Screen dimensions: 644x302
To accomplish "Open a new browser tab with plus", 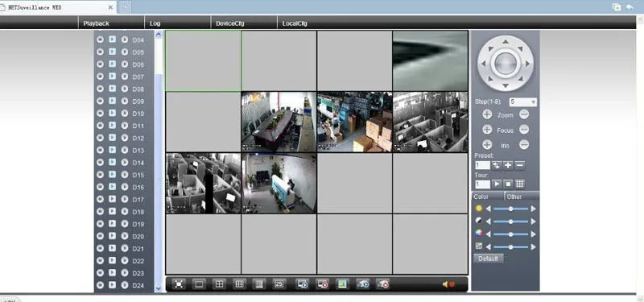I will point(126,7).
